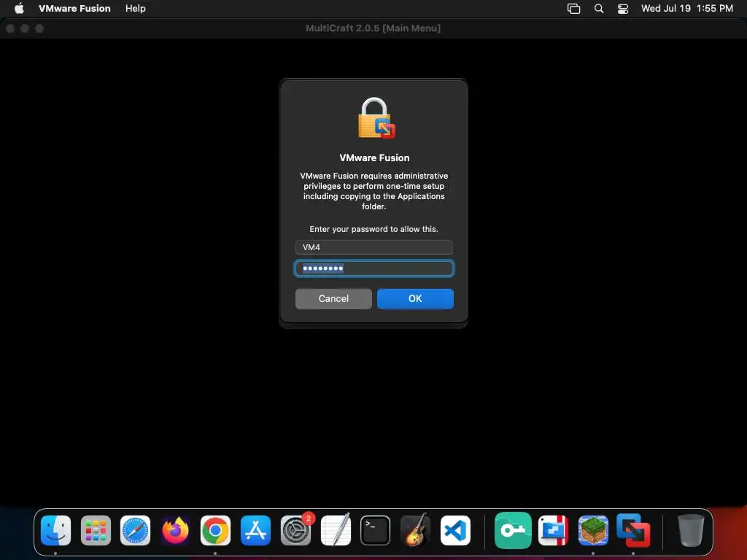Open the VMware Fusion menu
747x560 pixels.
point(74,8)
